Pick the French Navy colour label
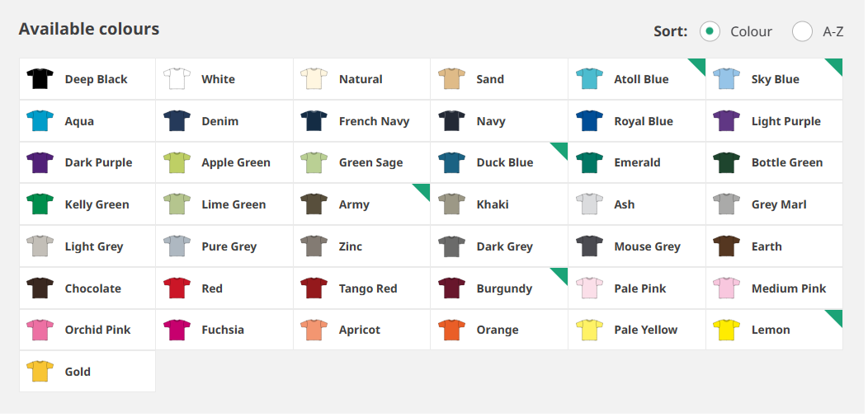The image size is (868, 417). (x=375, y=121)
